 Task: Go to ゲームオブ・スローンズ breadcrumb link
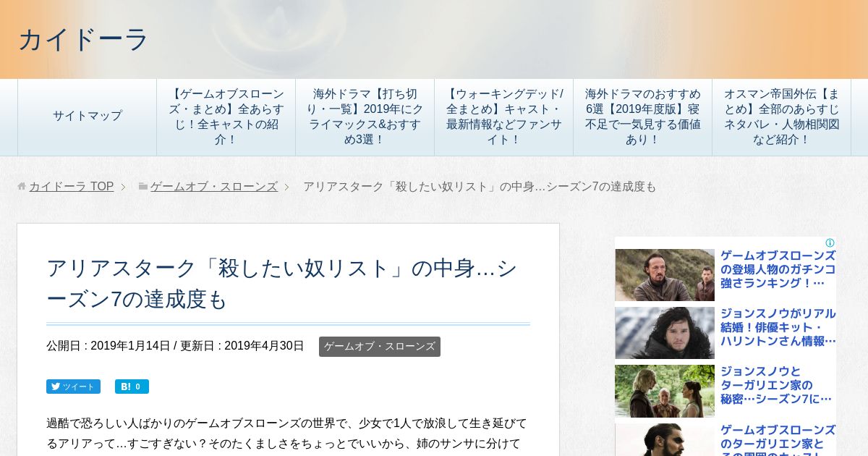(214, 187)
